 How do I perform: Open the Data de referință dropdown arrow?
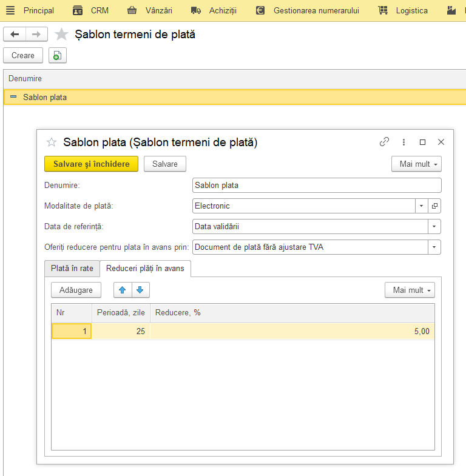click(434, 226)
